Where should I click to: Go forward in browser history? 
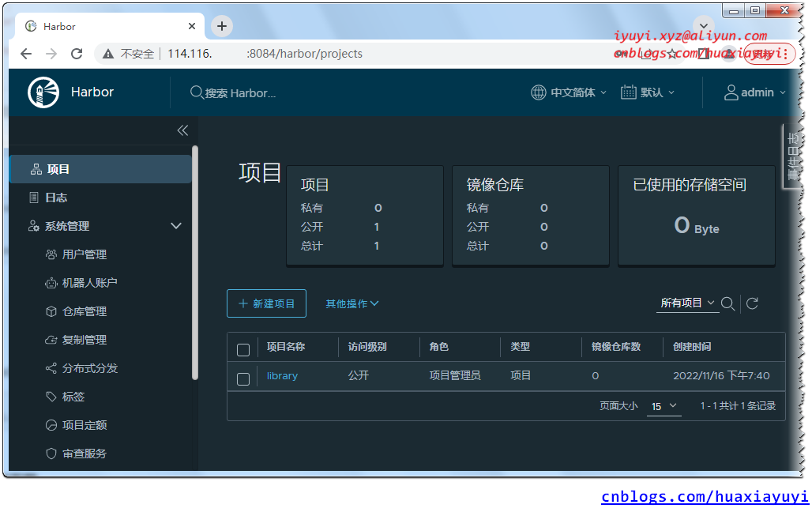[51, 54]
